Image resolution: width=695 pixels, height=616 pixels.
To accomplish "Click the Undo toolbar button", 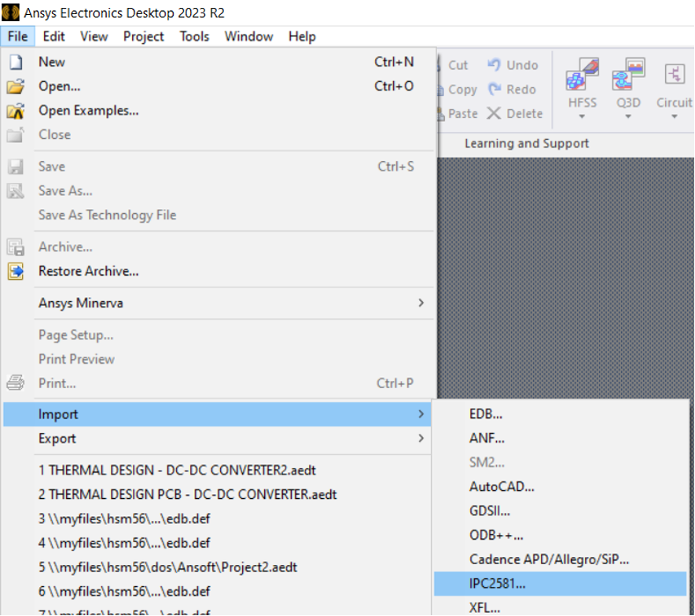I will (513, 65).
